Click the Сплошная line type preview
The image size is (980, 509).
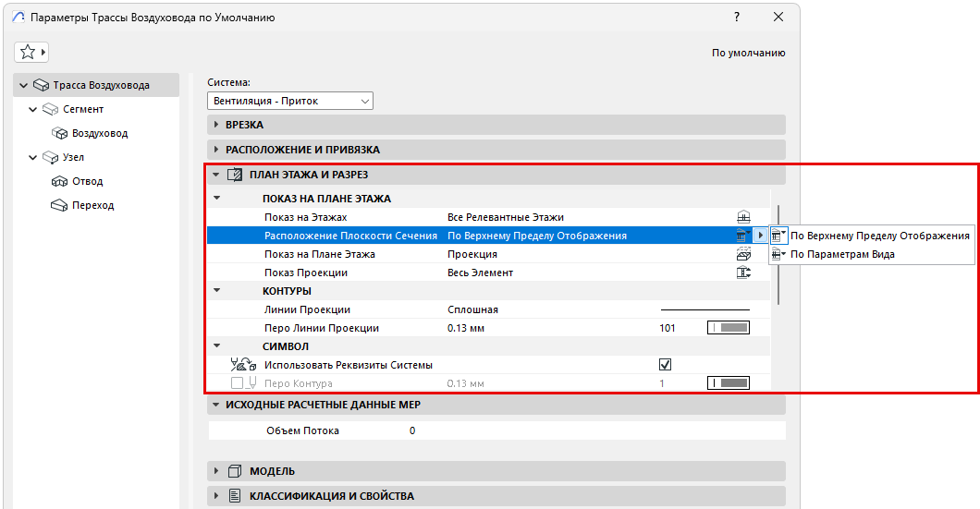pyautogui.click(x=705, y=309)
